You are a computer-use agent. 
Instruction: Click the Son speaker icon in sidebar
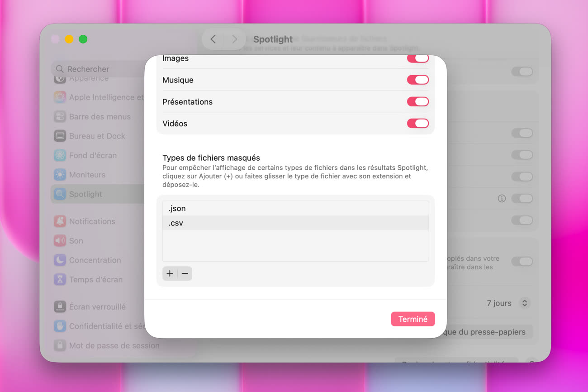coord(60,241)
